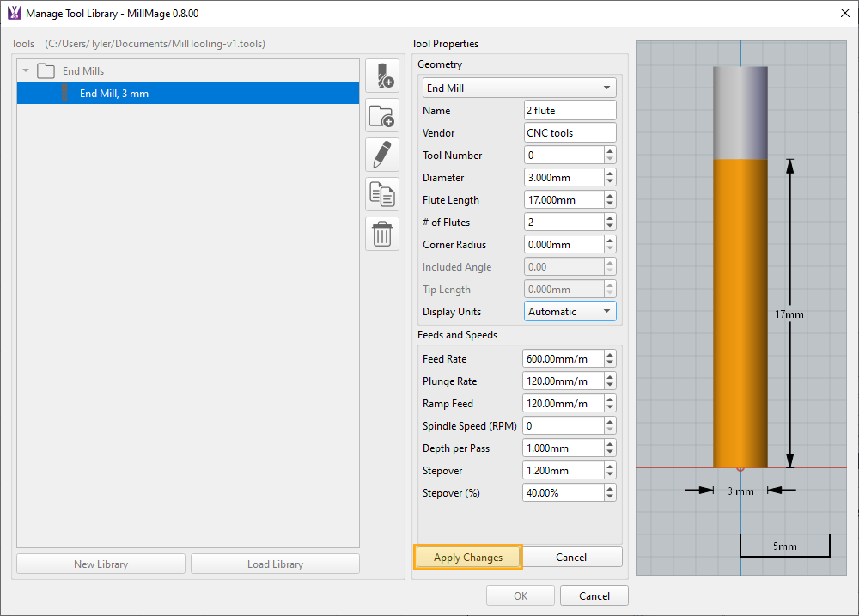Increase the number of flutes stepper
The width and height of the screenshot is (859, 616).
click(610, 218)
